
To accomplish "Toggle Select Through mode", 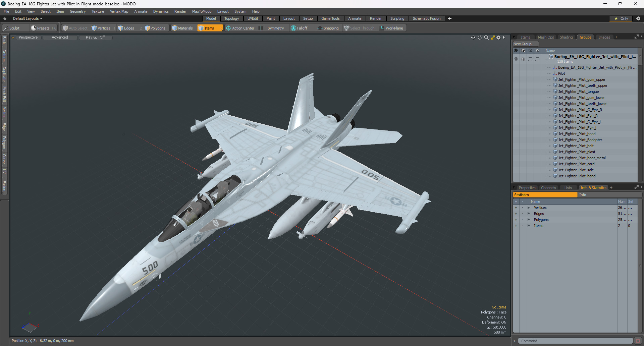I will [x=359, y=28].
